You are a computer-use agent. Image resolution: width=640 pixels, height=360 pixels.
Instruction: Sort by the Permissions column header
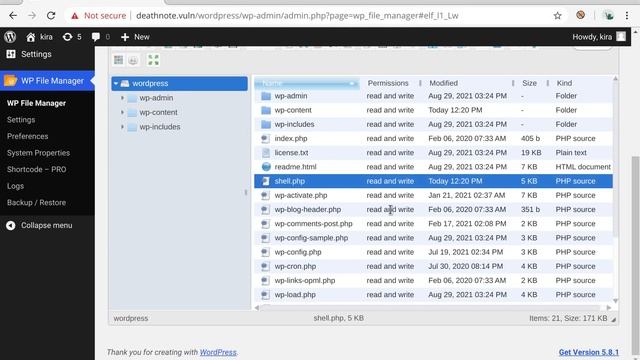[388, 83]
